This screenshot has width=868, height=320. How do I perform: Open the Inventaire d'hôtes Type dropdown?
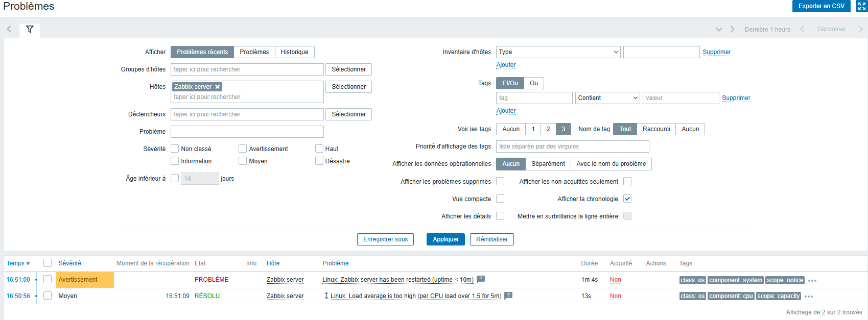click(558, 52)
